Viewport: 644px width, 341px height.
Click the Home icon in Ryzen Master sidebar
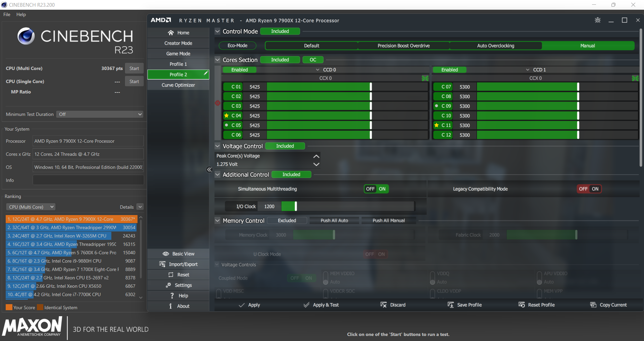(171, 33)
